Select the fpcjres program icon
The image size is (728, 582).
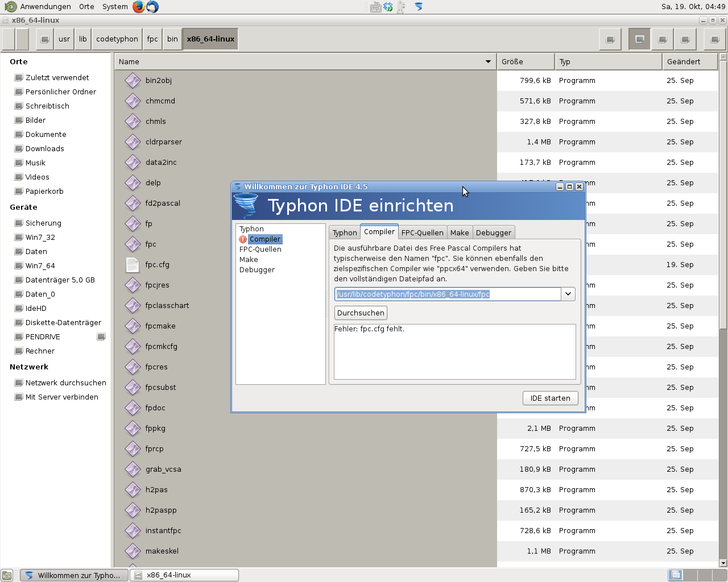(x=133, y=285)
